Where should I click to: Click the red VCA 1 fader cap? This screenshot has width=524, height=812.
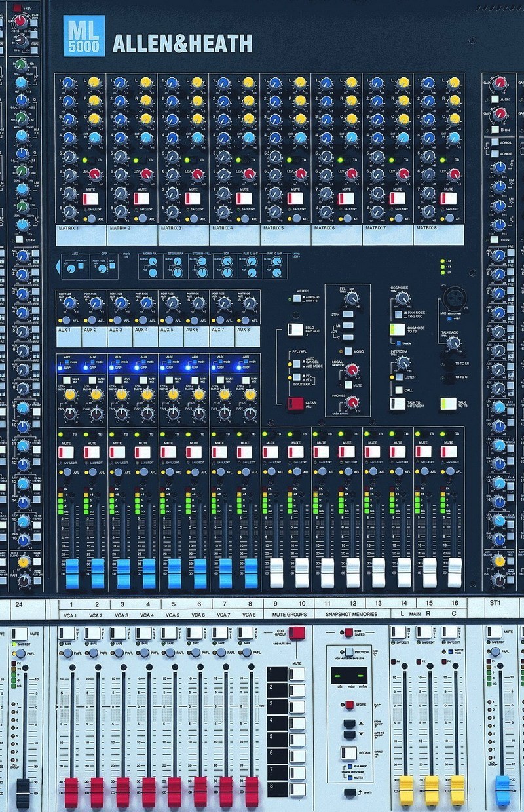click(71, 792)
